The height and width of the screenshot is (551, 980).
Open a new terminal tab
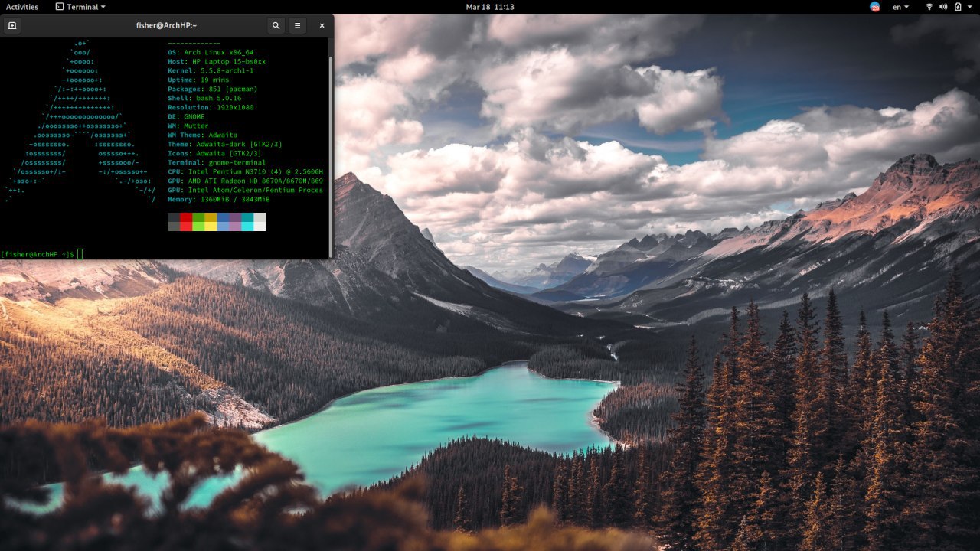[11, 25]
